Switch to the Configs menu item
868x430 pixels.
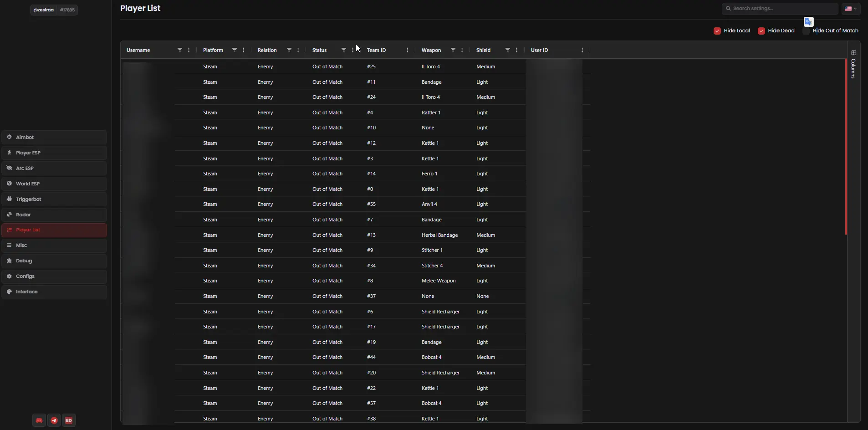coord(54,276)
